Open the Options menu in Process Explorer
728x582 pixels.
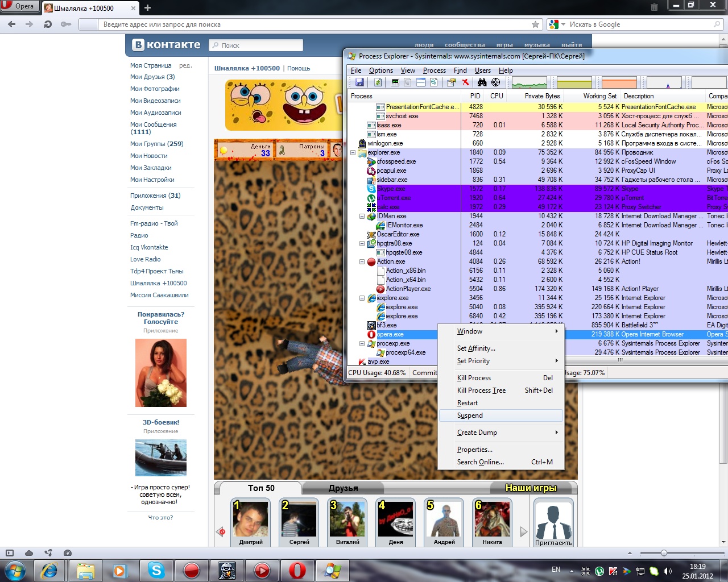[380, 70]
